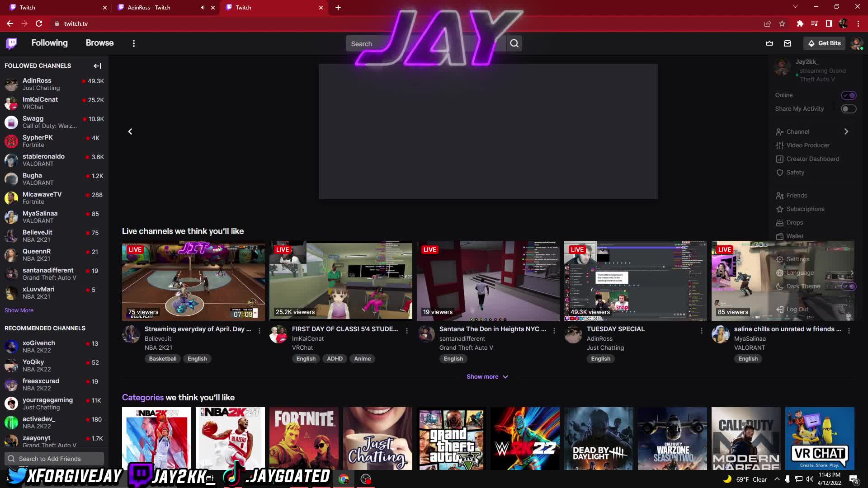The height and width of the screenshot is (488, 868).
Task: Open Chrome three-dot menu
Action: click(858, 23)
